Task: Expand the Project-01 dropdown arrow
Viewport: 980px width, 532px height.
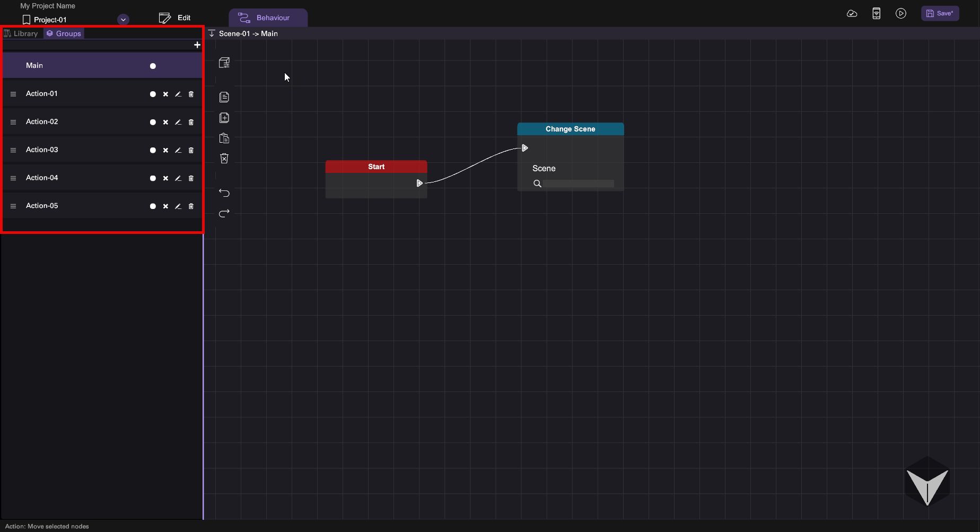Action: pyautogui.click(x=123, y=20)
